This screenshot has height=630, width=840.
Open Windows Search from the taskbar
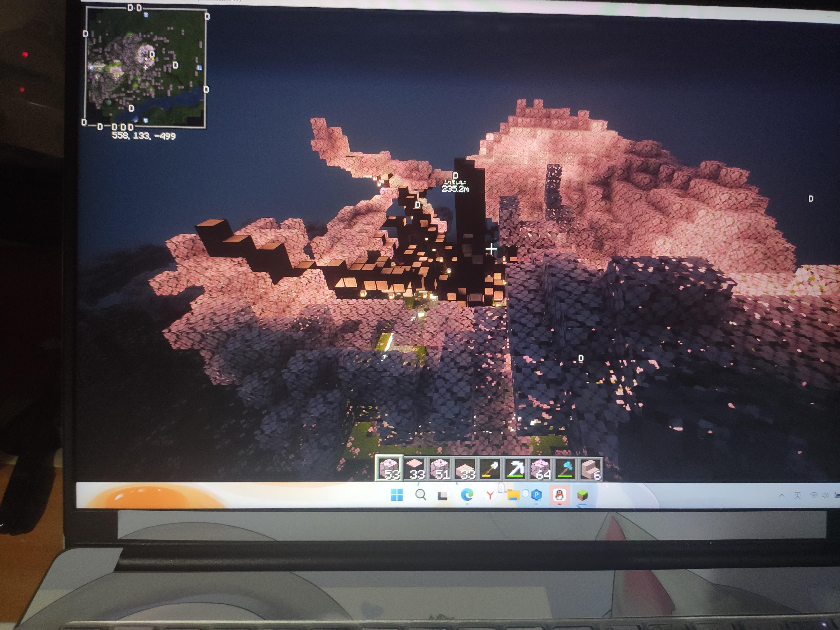[420, 495]
